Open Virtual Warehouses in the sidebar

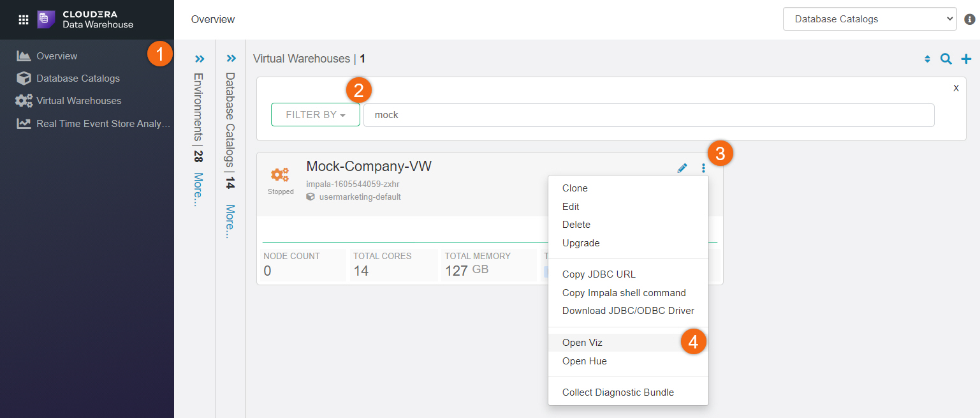pos(78,101)
